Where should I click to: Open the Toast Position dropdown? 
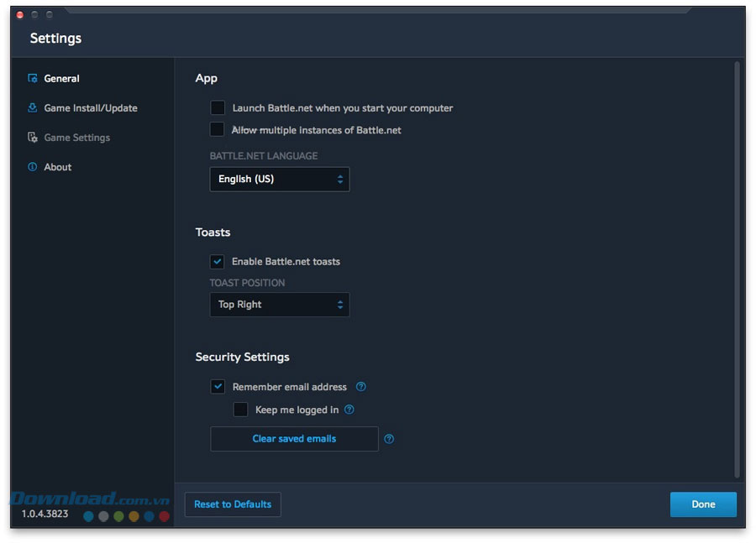(280, 305)
